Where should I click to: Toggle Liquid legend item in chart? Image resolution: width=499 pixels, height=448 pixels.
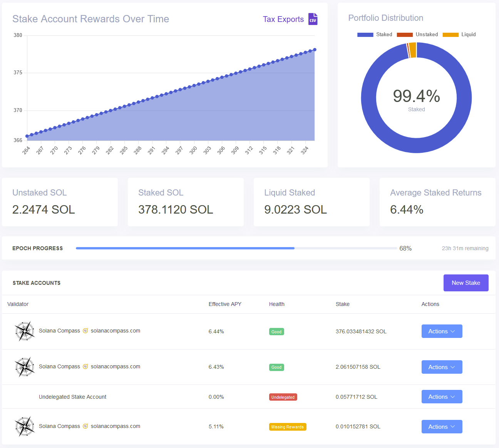tap(459, 35)
